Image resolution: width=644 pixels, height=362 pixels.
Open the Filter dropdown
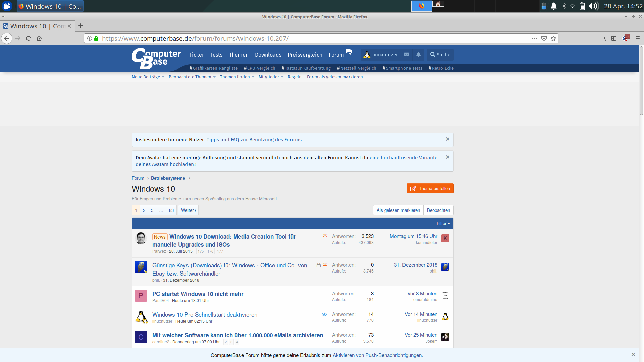pyautogui.click(x=443, y=223)
